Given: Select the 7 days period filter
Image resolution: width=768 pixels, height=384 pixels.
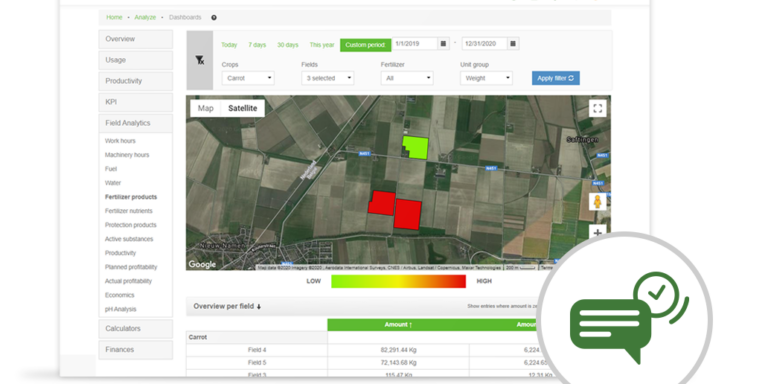Looking at the screenshot, I should (257, 45).
